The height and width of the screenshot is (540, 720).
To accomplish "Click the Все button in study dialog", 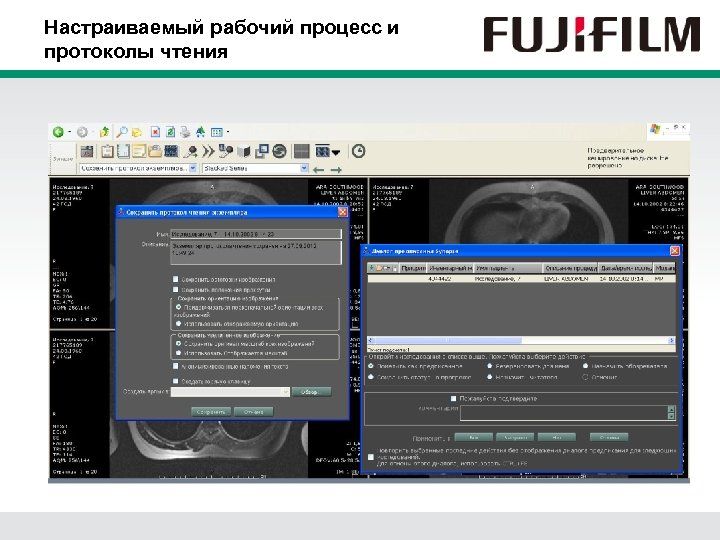I will (473, 437).
